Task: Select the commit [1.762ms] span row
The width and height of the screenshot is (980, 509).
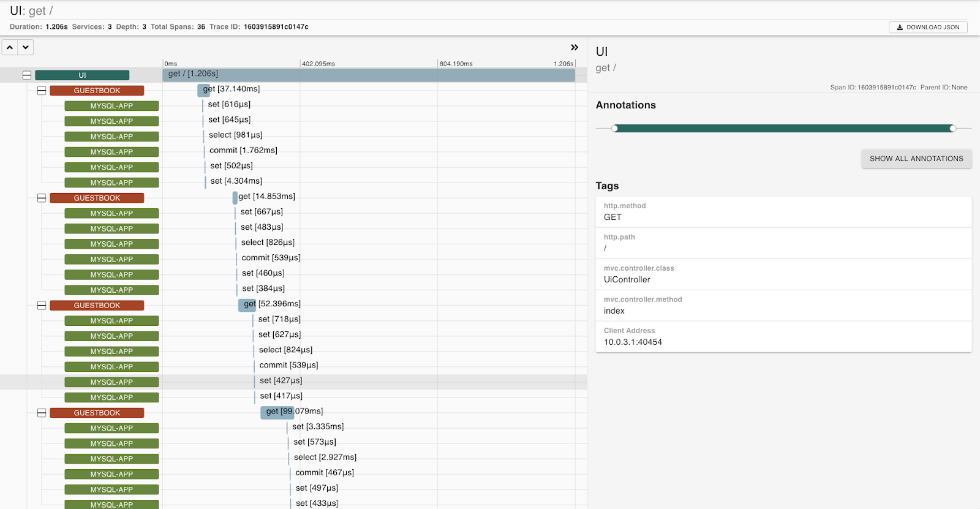Action: point(243,151)
